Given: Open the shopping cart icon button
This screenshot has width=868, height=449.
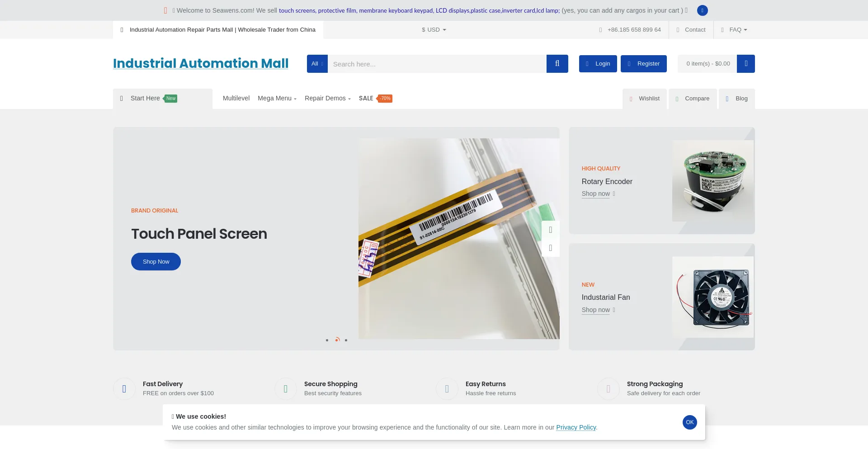Looking at the screenshot, I should [746, 64].
